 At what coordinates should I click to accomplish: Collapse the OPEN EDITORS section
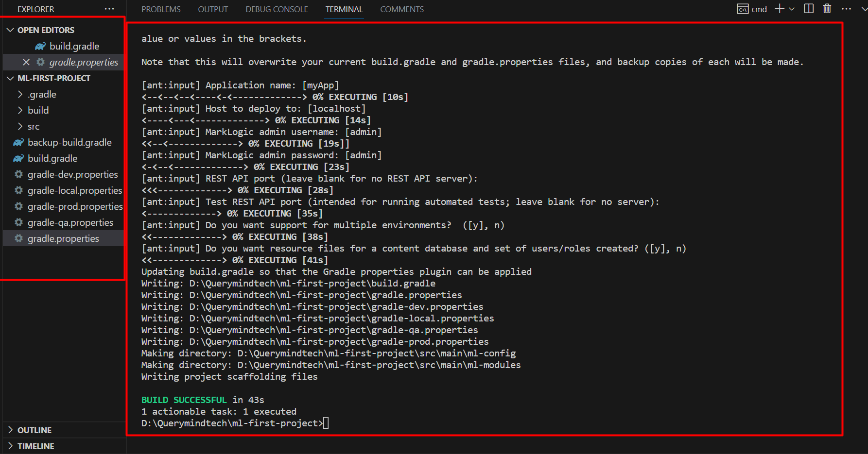tap(10, 30)
